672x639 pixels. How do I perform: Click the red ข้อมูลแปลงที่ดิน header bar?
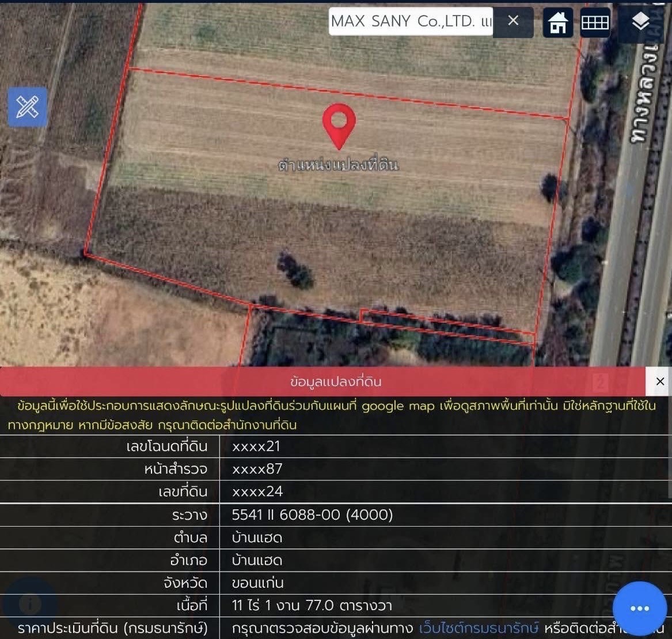tap(335, 381)
